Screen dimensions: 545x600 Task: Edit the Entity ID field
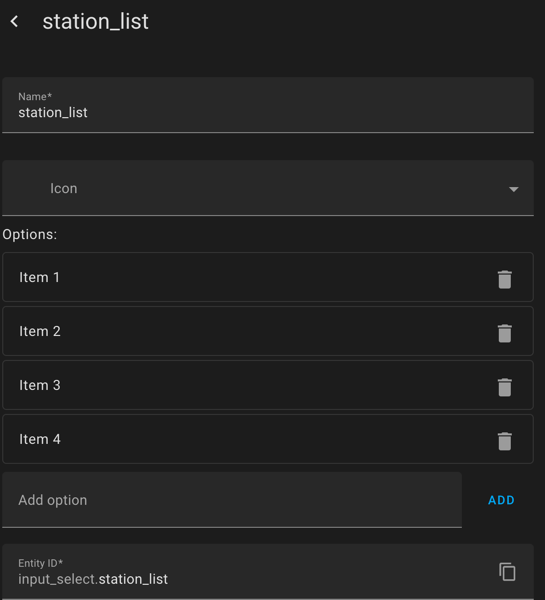[x=268, y=572]
